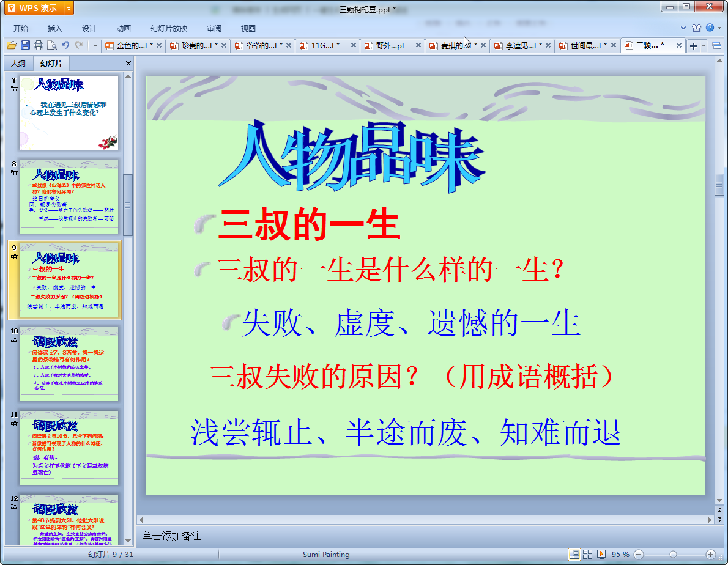This screenshot has height=565, width=728.
Task: Click slide 10 animation star icon
Action: pyautogui.click(x=14, y=339)
